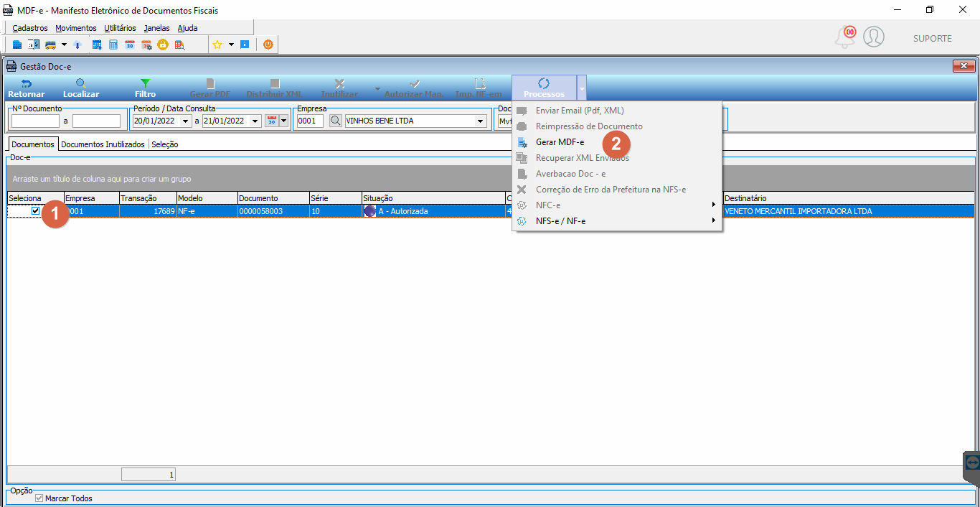The width and height of the screenshot is (980, 507).
Task: Click second Nº Documento input field
Action: coord(96,121)
